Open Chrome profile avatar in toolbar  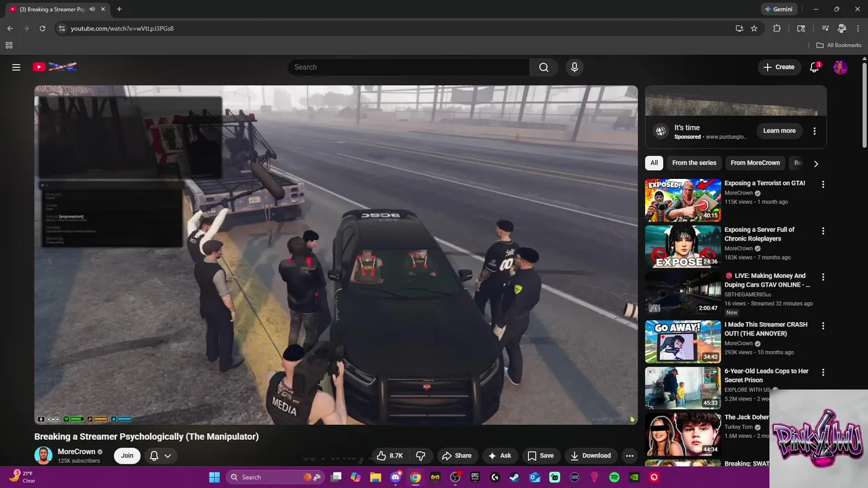(842, 28)
